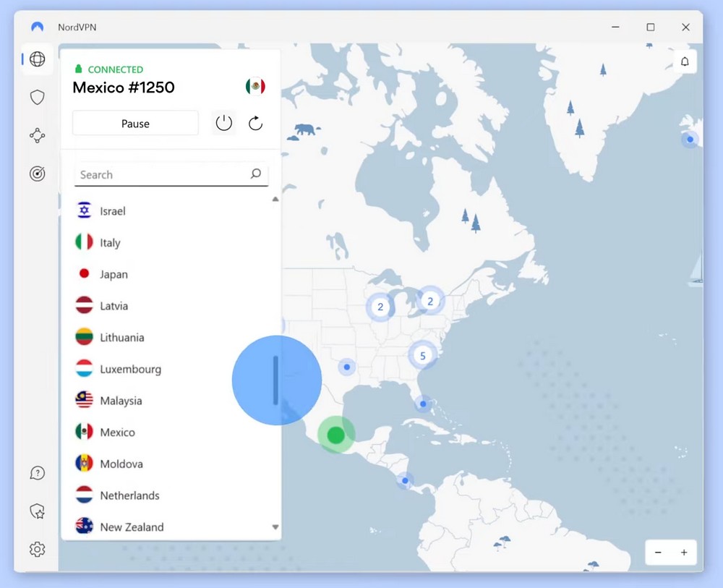The height and width of the screenshot is (588, 723).
Task: Open the shield with star icon
Action: [x=38, y=511]
